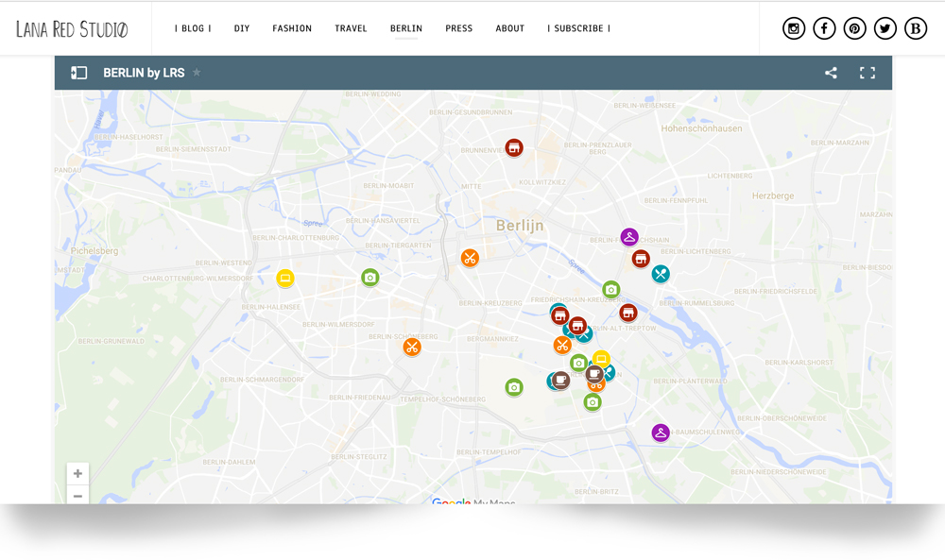Select red shop marker near Alt-Treptow
945x560 pixels.
click(x=628, y=313)
